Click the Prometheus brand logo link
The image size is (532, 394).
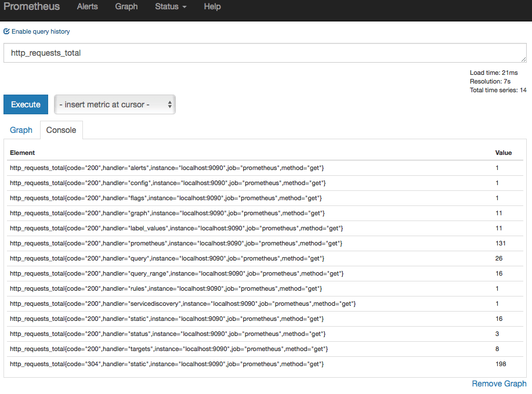tap(31, 6)
